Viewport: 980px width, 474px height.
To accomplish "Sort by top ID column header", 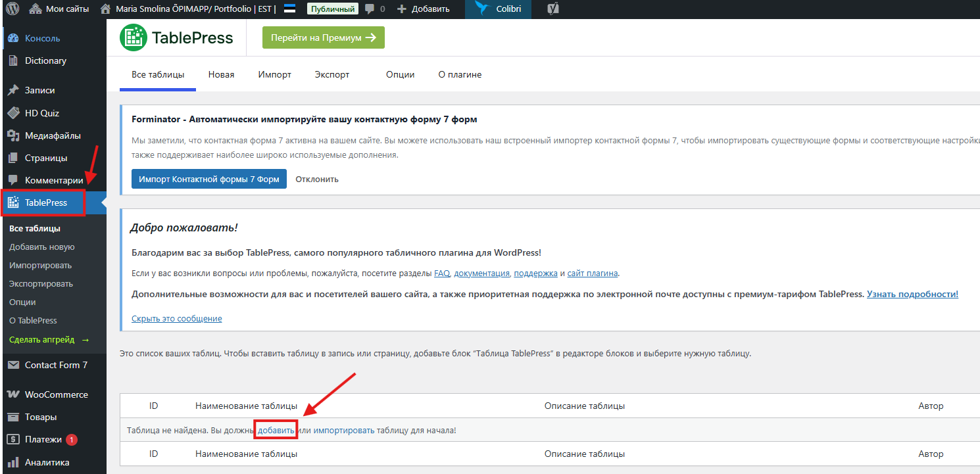I will (154, 406).
